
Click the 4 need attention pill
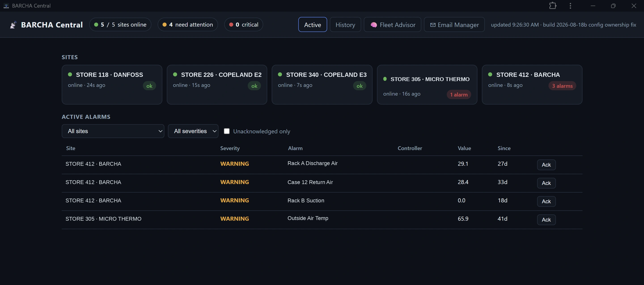tap(188, 25)
